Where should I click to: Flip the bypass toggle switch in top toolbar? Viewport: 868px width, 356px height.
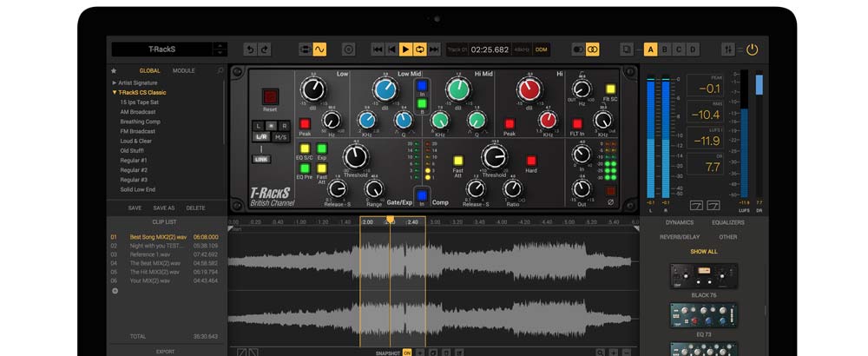coord(578,49)
